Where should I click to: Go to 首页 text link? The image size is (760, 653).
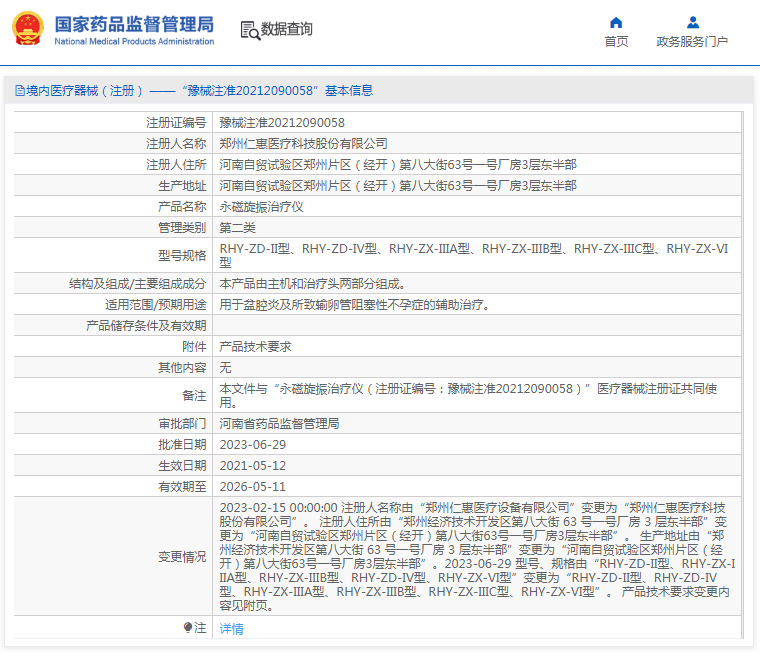(x=616, y=42)
